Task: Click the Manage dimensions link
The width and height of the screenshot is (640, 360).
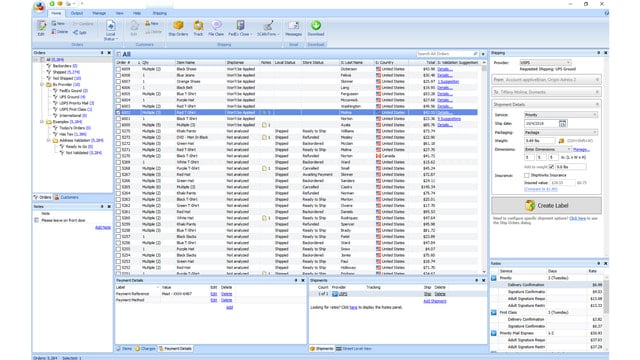Action: (x=581, y=150)
